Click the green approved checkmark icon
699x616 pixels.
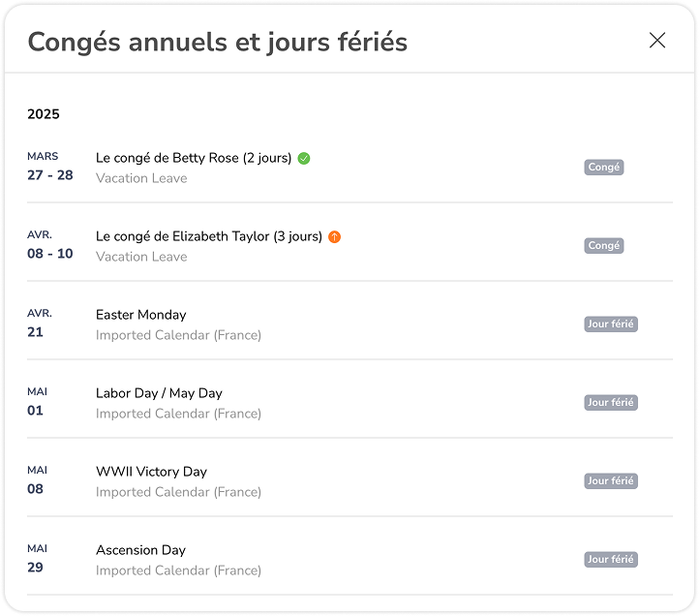(x=304, y=158)
